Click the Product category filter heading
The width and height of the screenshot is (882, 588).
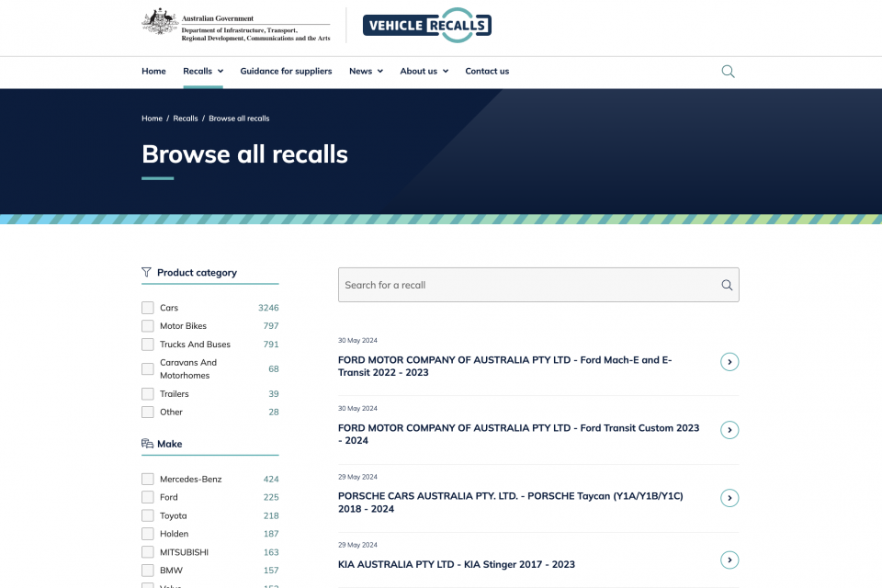point(197,273)
